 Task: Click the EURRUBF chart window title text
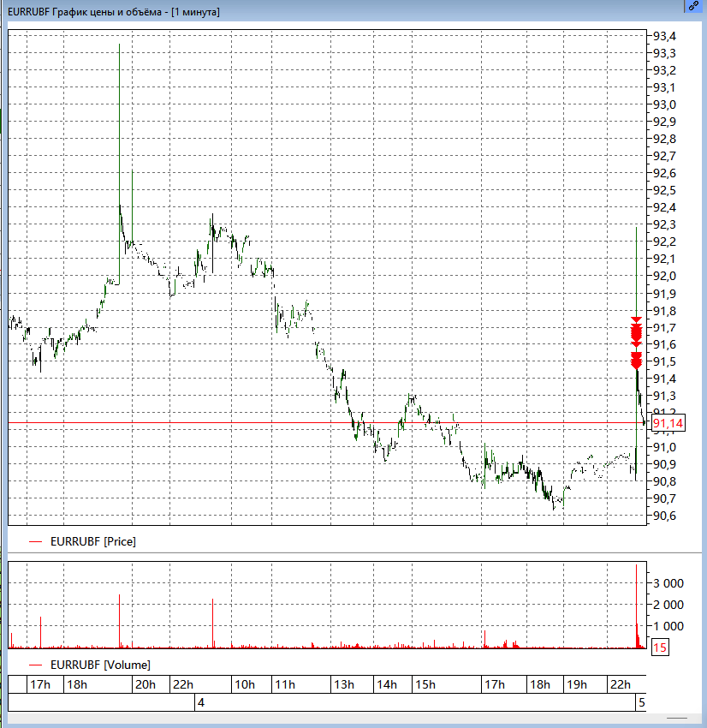(113, 12)
